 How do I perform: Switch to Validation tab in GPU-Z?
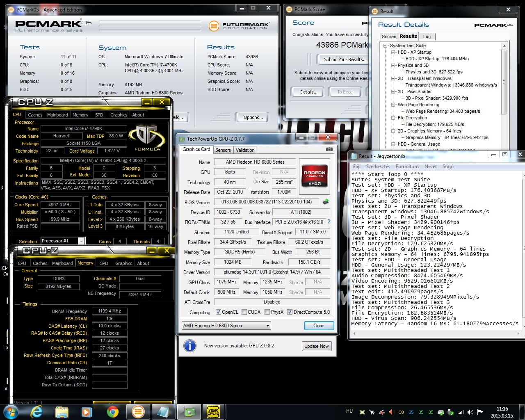(245, 150)
